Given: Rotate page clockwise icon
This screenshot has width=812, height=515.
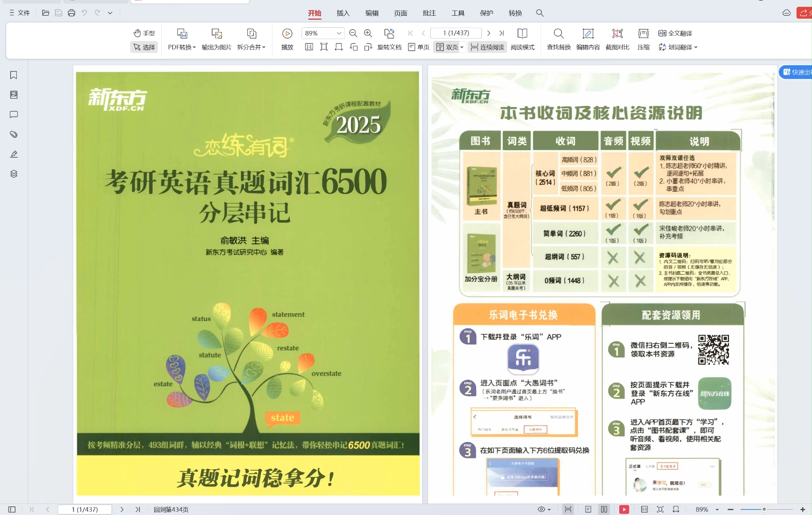Looking at the screenshot, I should click(368, 47).
